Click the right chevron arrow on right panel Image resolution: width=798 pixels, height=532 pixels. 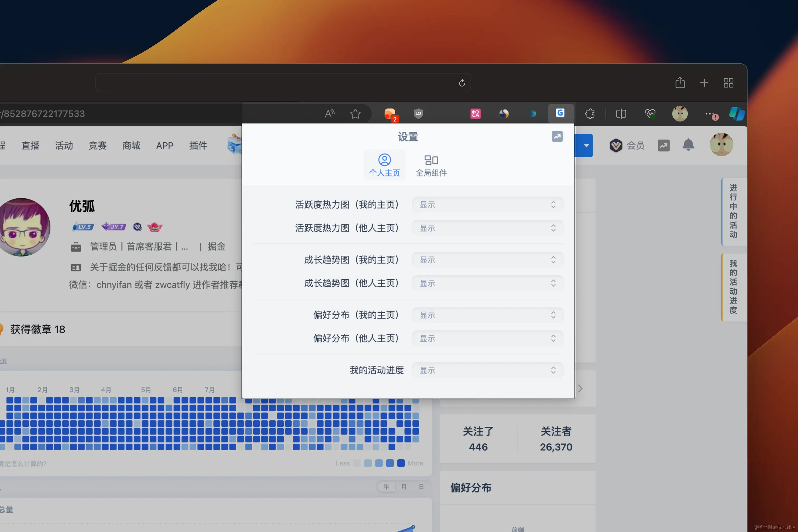tap(581, 389)
